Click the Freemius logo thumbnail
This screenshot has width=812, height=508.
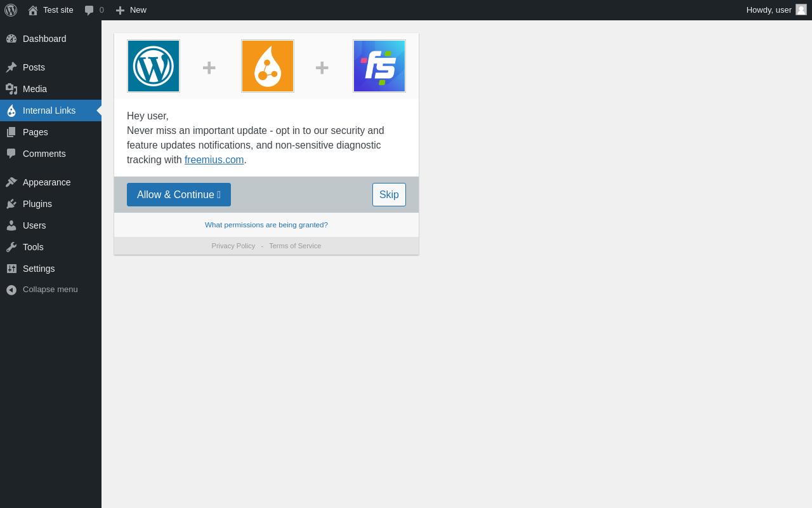pyautogui.click(x=379, y=66)
